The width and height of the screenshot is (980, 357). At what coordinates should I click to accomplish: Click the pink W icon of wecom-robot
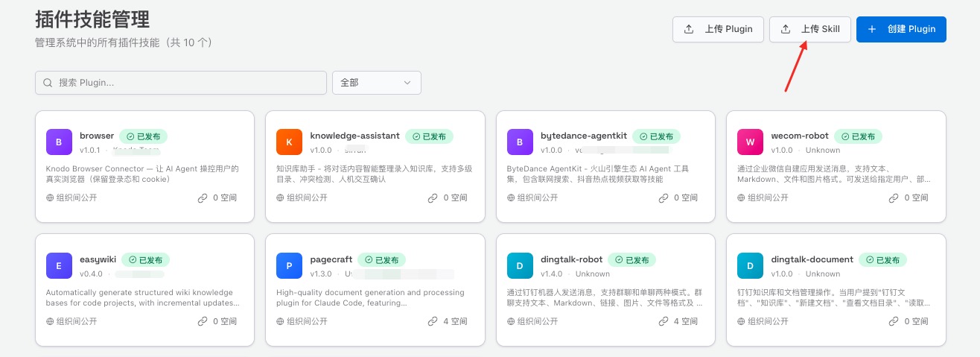pyautogui.click(x=750, y=142)
